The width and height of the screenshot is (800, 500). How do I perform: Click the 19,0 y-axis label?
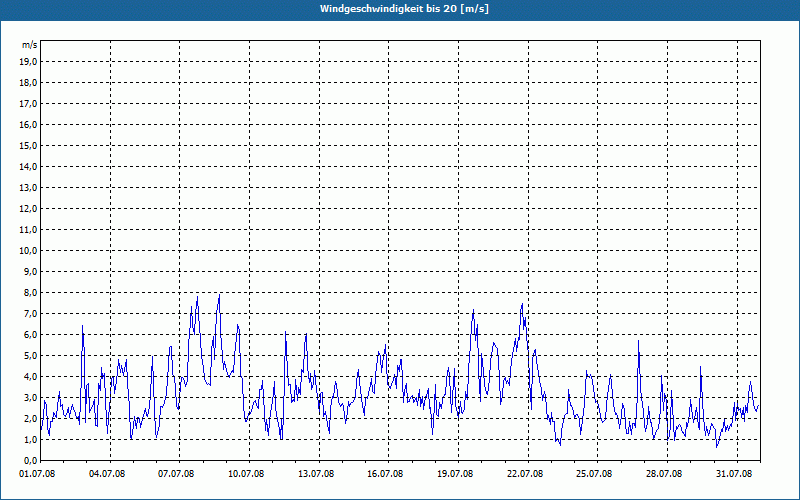click(x=29, y=62)
